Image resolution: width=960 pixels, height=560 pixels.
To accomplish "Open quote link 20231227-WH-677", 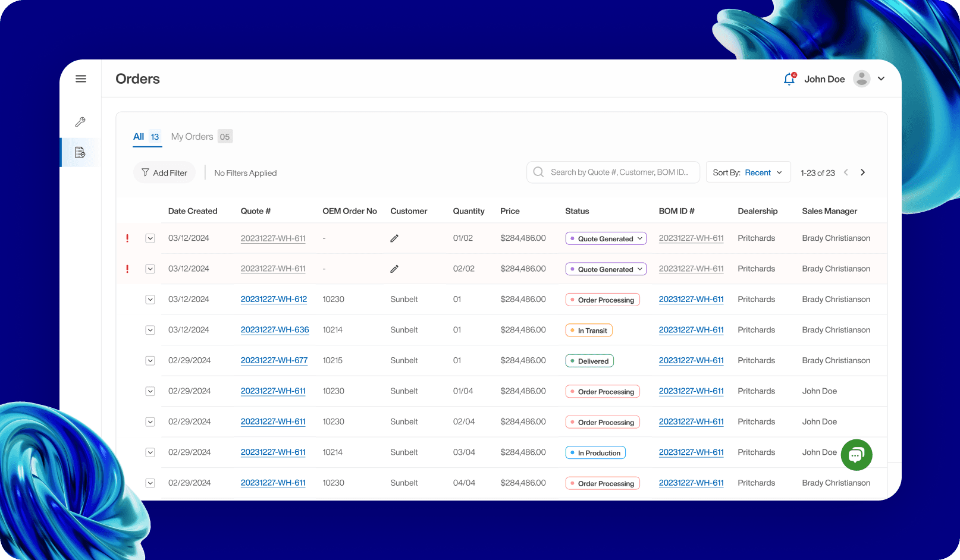I will [274, 360].
